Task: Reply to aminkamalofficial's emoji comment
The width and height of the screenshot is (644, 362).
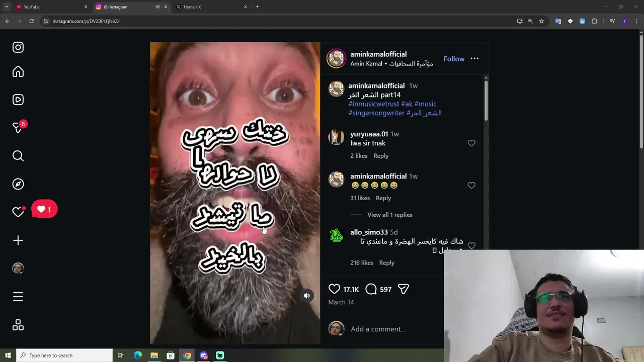Action: [383, 198]
